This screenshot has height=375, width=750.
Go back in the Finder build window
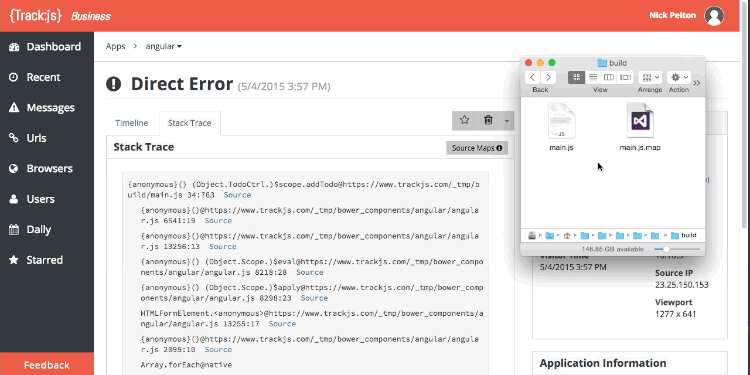coord(533,77)
